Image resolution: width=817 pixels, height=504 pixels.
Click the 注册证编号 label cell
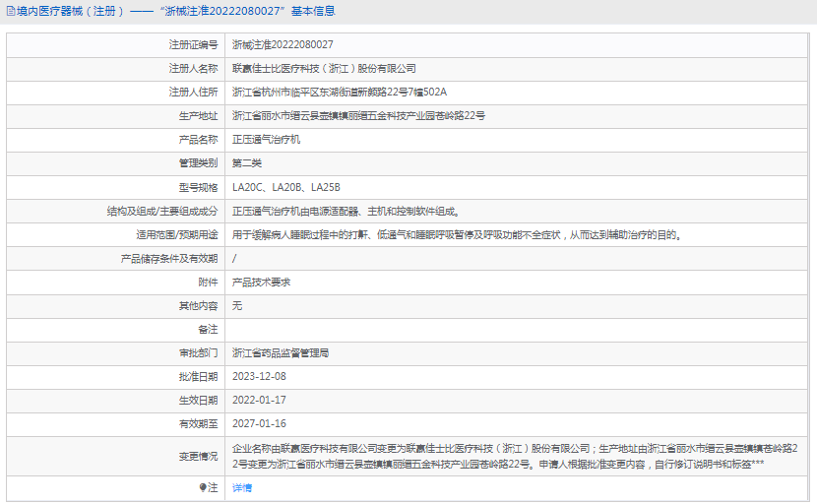point(116,45)
